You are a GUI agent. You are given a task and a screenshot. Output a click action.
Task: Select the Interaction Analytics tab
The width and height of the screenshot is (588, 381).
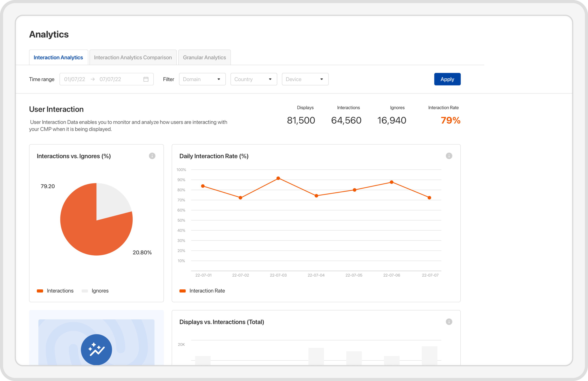tap(58, 58)
